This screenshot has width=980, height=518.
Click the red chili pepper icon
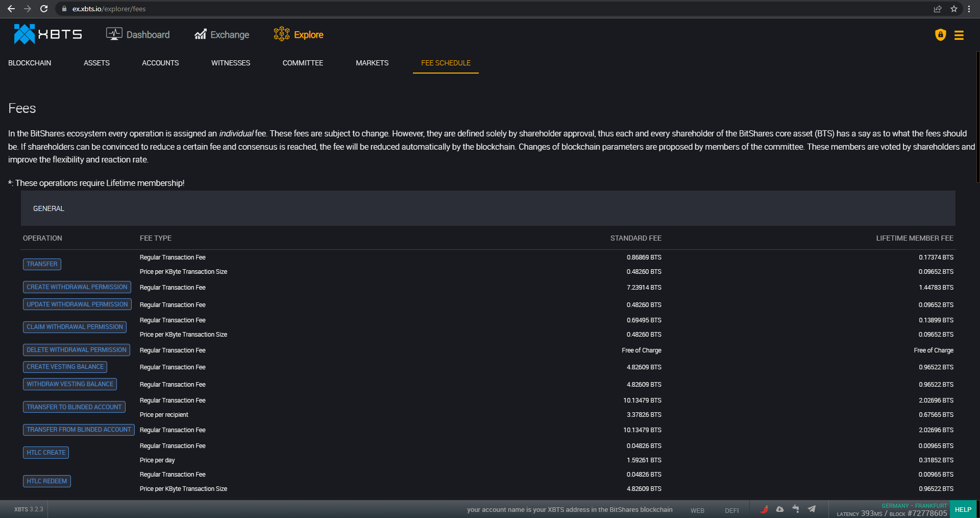(764, 509)
